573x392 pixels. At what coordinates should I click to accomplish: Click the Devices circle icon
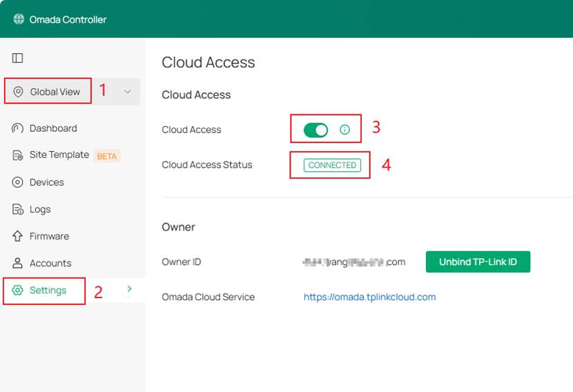tap(17, 182)
